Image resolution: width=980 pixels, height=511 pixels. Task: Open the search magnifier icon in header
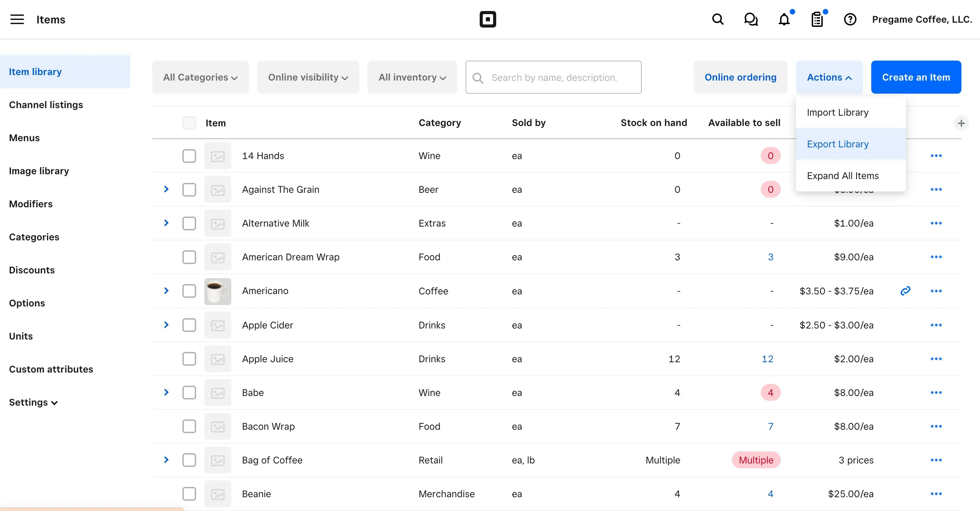coord(717,19)
